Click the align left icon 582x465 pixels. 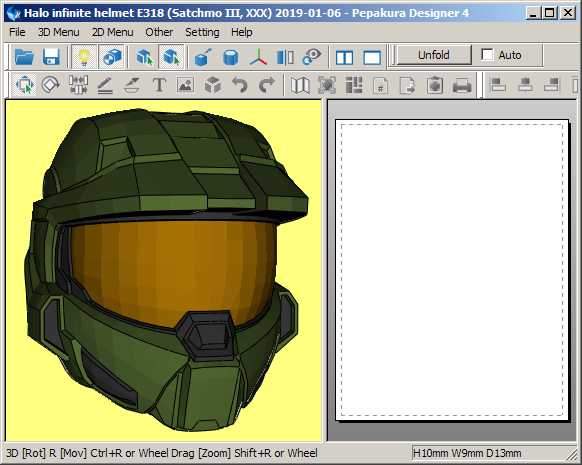(x=498, y=85)
